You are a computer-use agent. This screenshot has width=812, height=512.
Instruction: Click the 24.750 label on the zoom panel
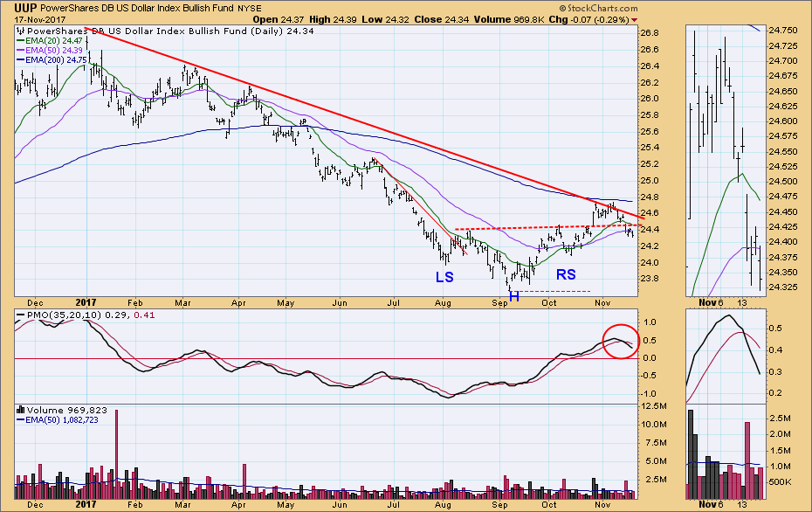tap(783, 31)
